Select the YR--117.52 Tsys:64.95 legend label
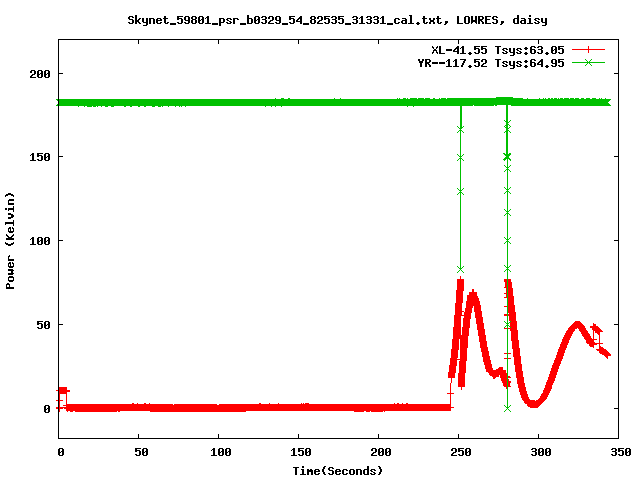Viewport: 640px width, 480px height. (491, 63)
